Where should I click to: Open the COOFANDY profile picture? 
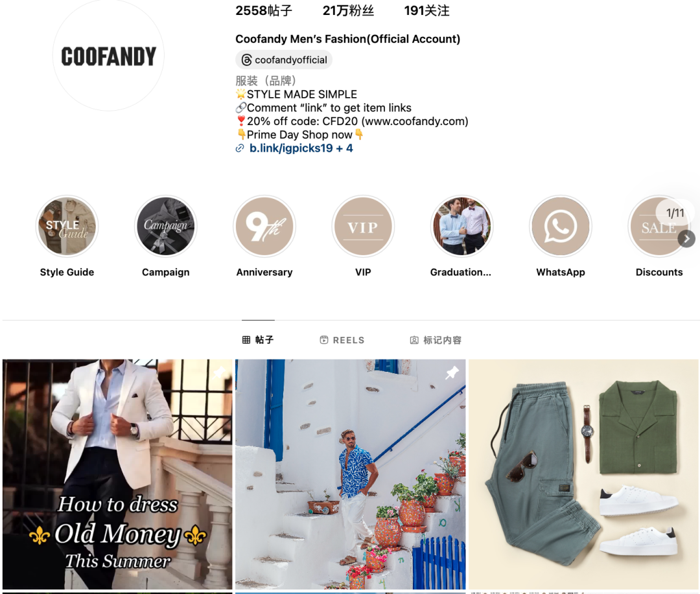point(108,56)
